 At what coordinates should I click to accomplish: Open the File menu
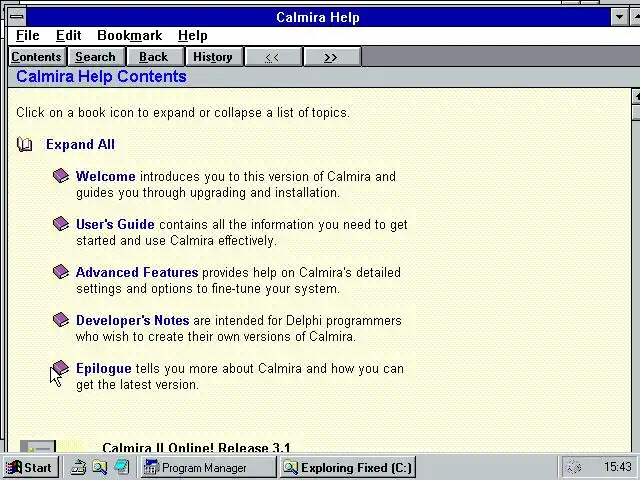point(28,36)
